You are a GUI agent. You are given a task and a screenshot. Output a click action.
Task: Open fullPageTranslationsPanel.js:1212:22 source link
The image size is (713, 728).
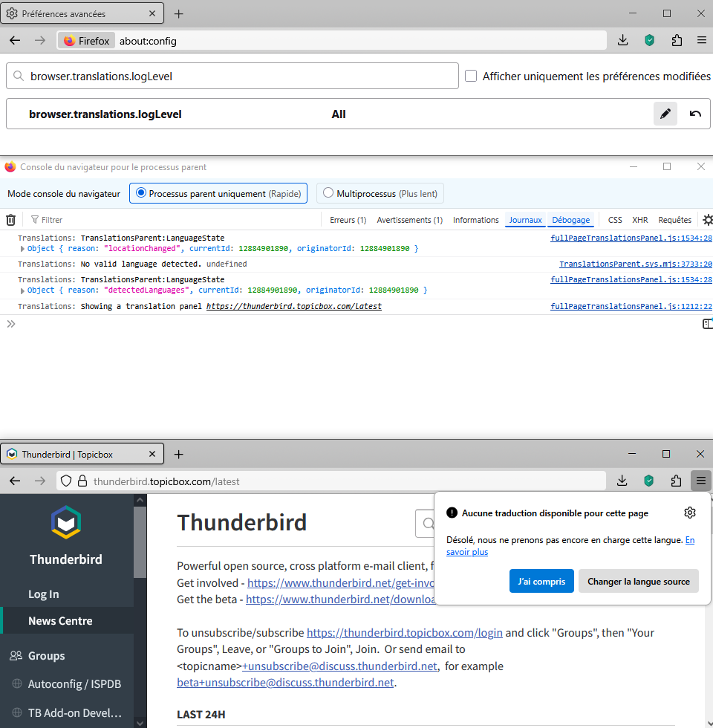[x=631, y=306]
